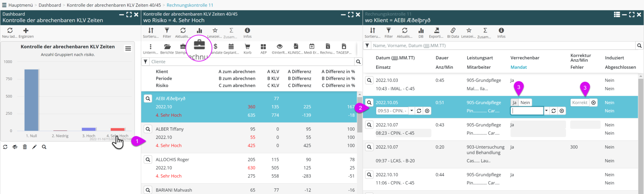The image size is (644, 194).
Task: Open the chart hamburger context menu
Action: [x=128, y=49]
